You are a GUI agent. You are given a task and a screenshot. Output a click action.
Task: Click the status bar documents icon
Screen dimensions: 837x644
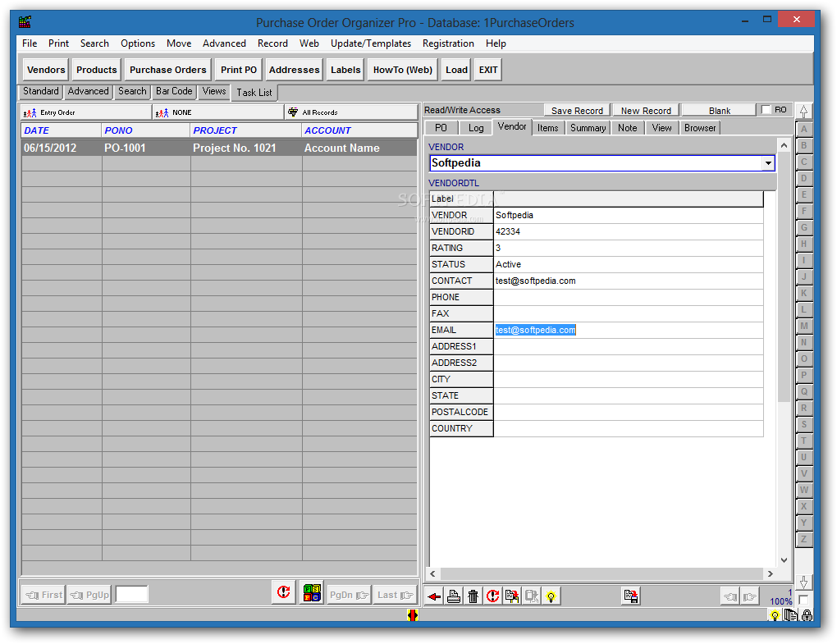[790, 615]
